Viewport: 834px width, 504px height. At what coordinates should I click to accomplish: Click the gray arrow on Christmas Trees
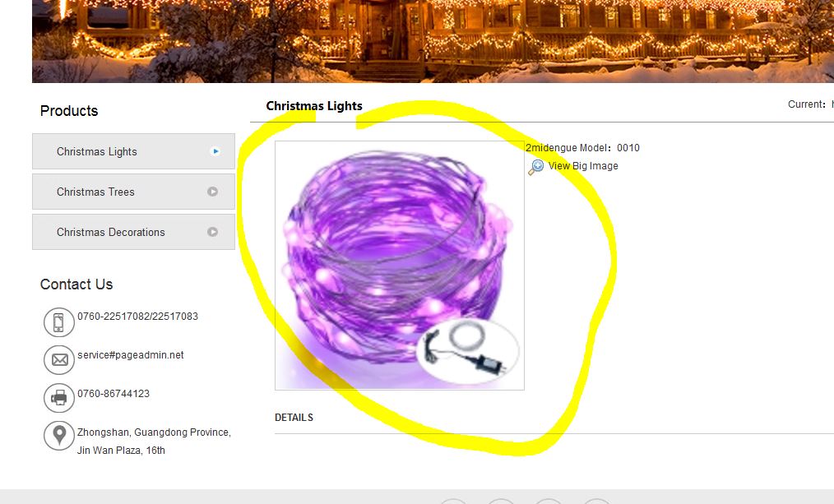(x=213, y=192)
